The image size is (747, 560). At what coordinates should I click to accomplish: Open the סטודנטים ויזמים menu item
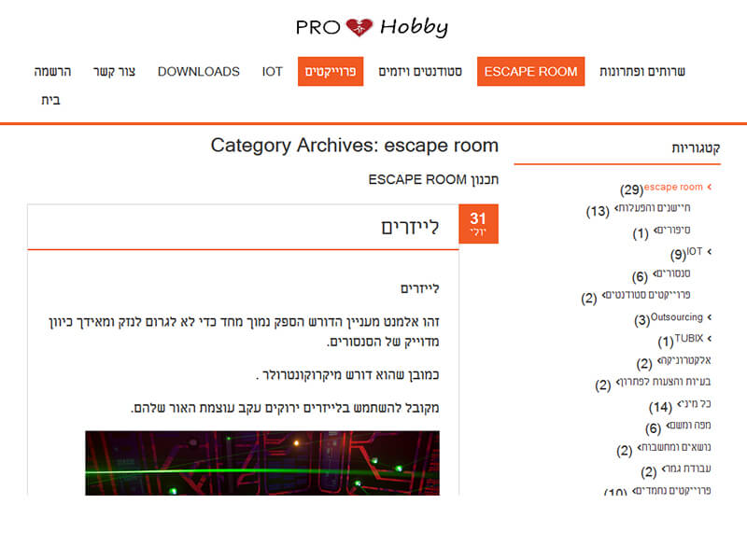pos(420,72)
